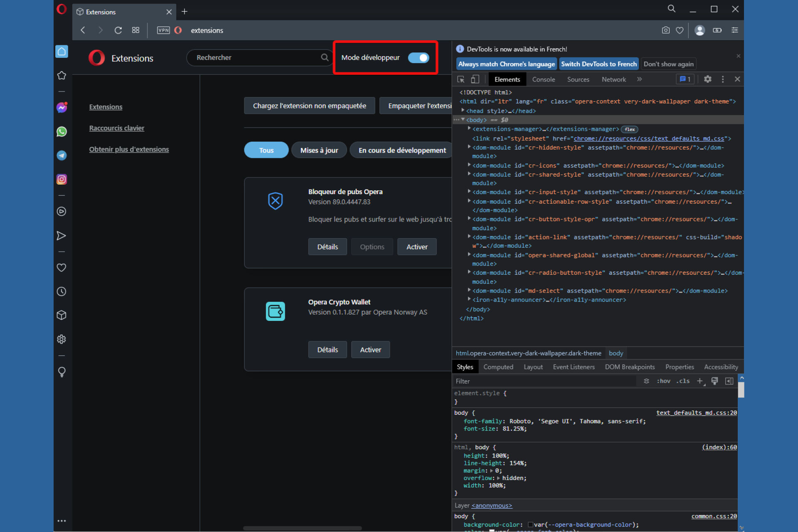Open the profile account icon

coord(700,30)
